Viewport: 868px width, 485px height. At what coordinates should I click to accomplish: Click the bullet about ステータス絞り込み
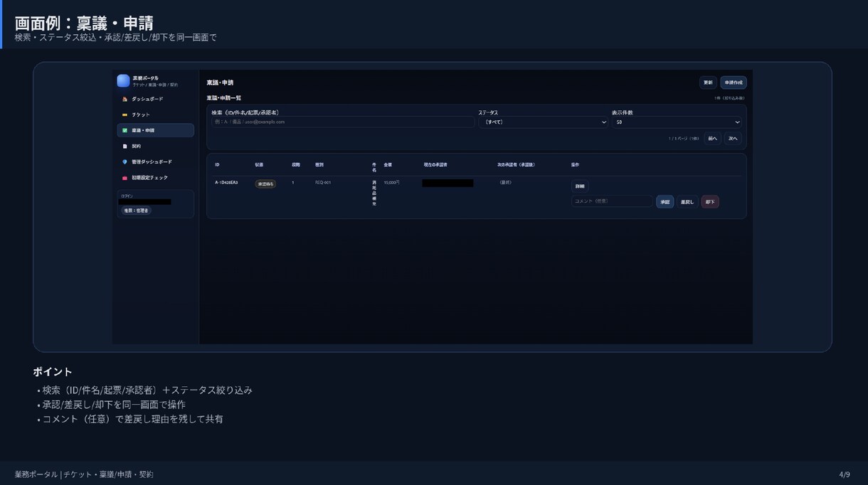(x=144, y=390)
